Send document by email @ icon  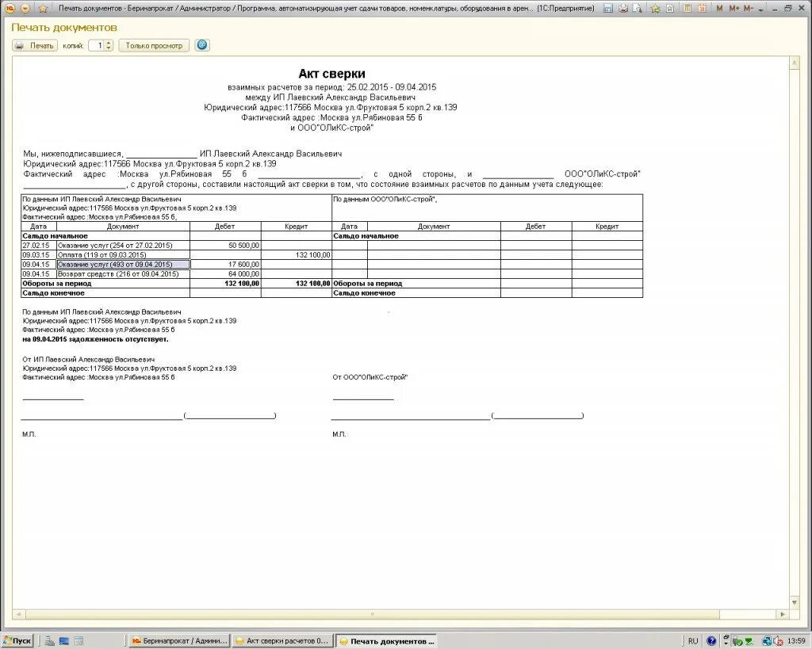pyautogui.click(x=202, y=45)
